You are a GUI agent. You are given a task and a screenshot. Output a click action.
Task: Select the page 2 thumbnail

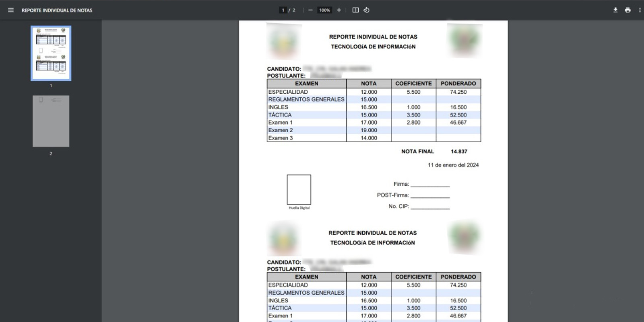pyautogui.click(x=51, y=121)
